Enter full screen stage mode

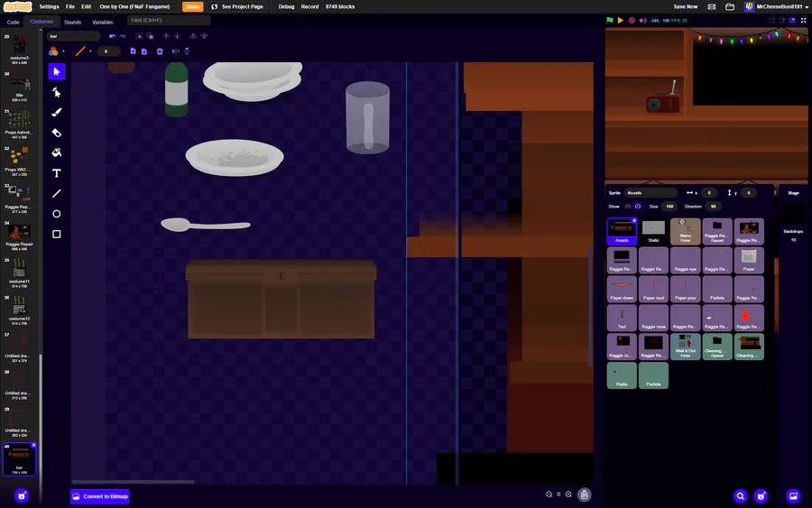coord(803,20)
